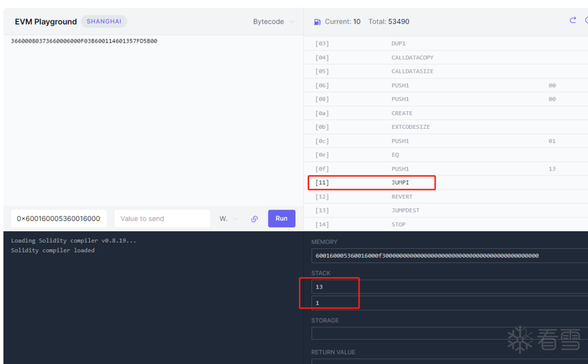Focus the calldata input starting with 0x6001

(59, 218)
